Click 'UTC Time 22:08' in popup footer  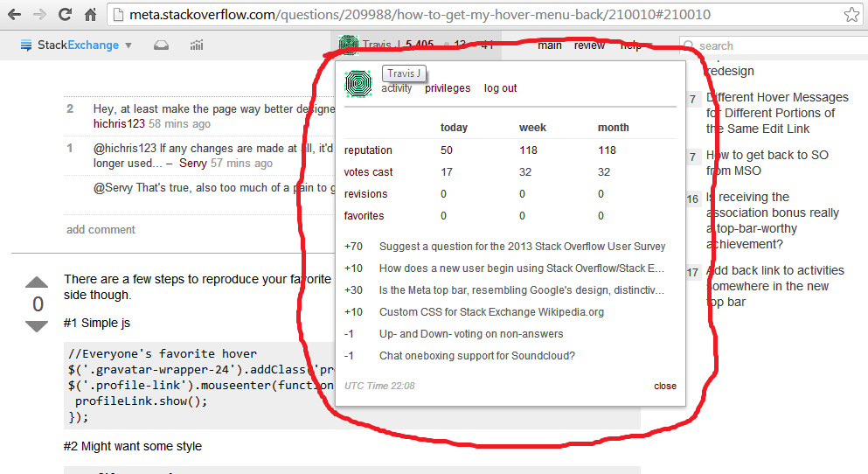tap(379, 386)
